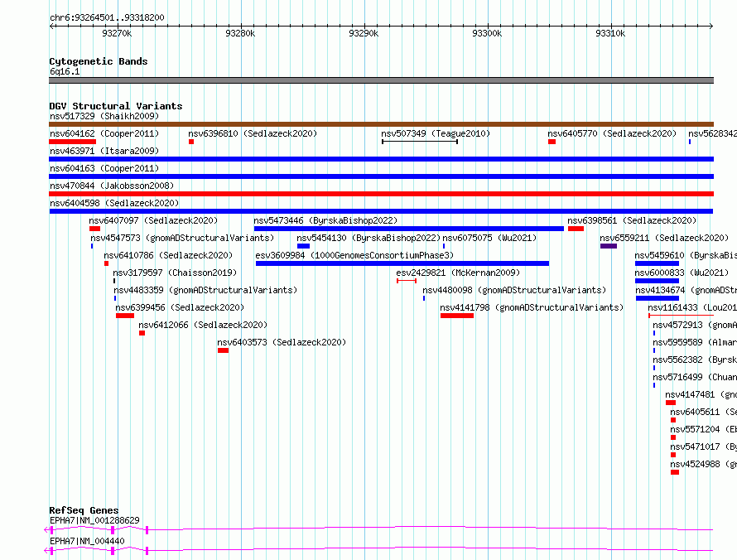The image size is (737, 560).
Task: Open nsv4141798 gnomAD variant label
Action: (532, 307)
